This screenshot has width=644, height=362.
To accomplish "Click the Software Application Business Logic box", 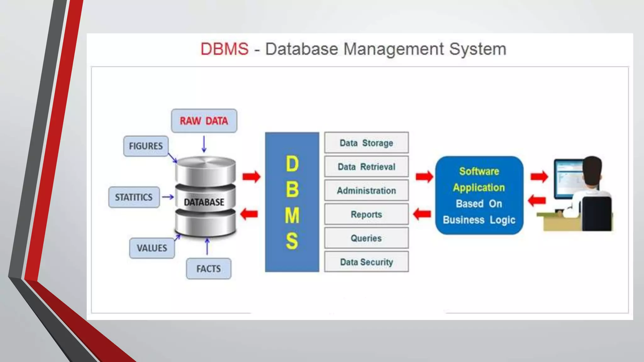I will (479, 195).
